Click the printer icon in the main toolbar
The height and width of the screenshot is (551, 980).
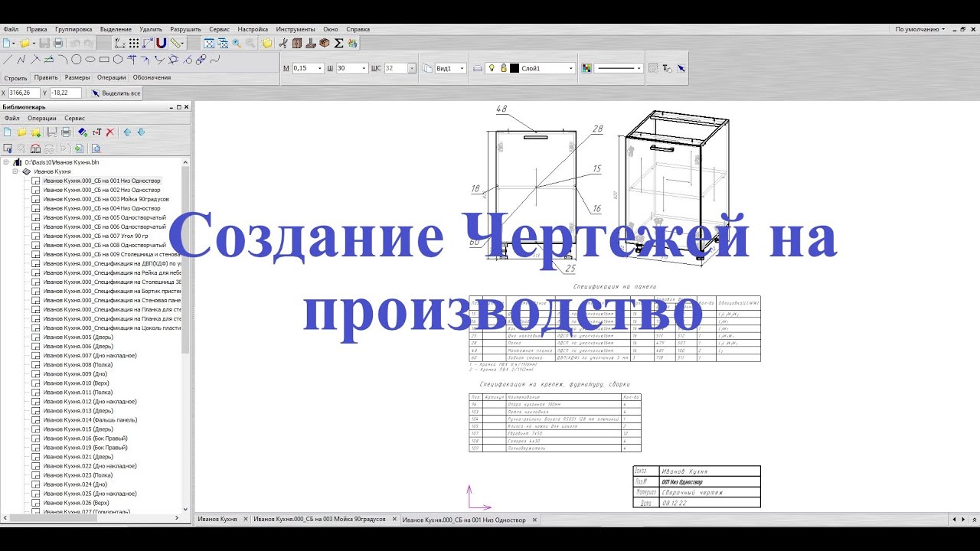pyautogui.click(x=58, y=44)
